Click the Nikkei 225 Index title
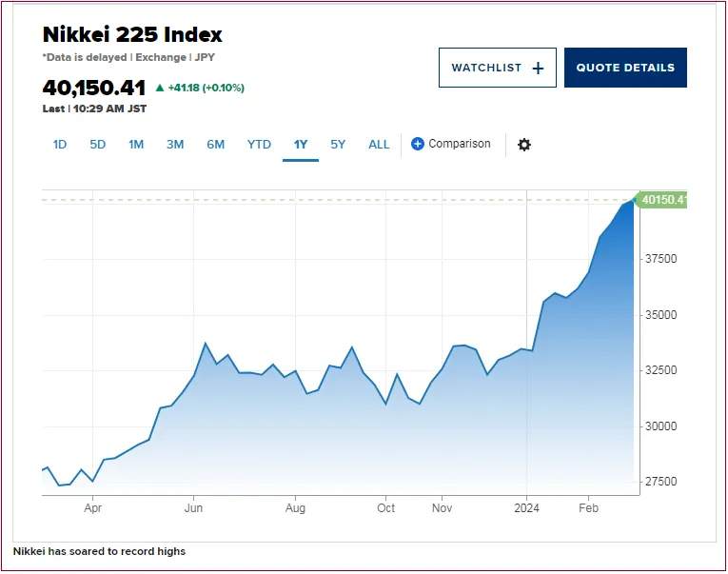 coord(132,35)
